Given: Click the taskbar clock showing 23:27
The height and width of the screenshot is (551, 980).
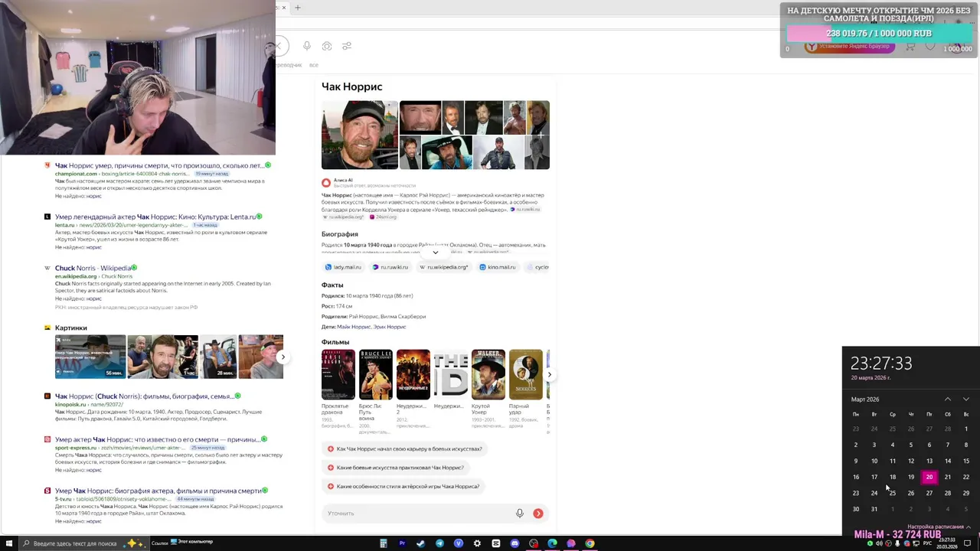Looking at the screenshot, I should tap(949, 543).
